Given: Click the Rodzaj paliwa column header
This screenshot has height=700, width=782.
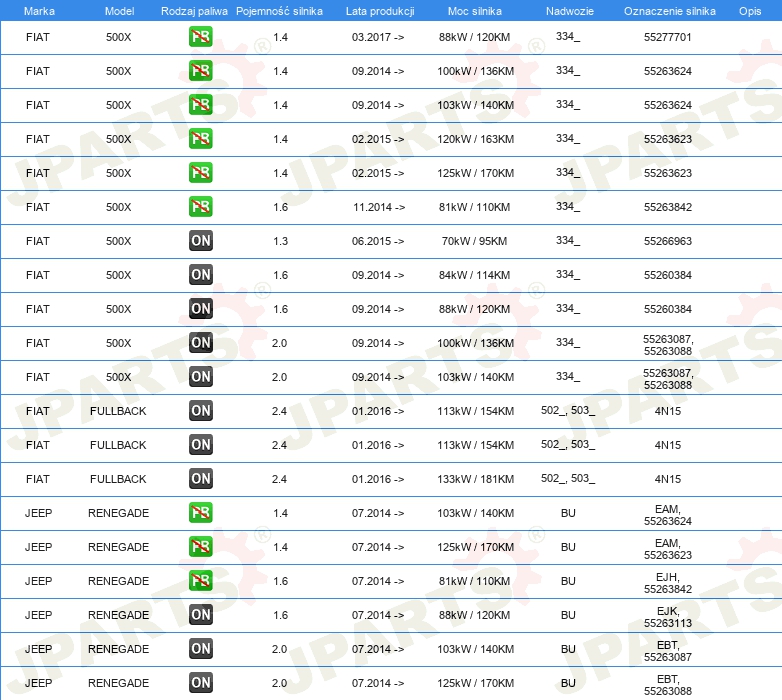Looking at the screenshot, I should (x=194, y=11).
